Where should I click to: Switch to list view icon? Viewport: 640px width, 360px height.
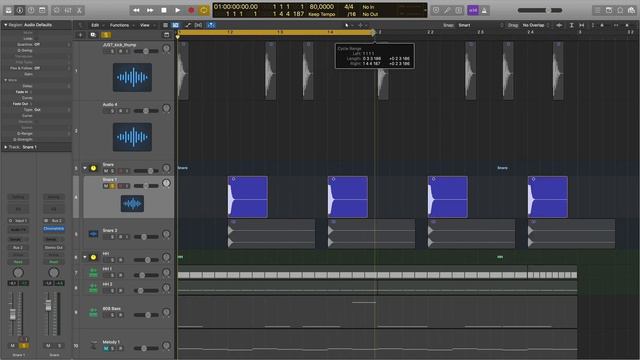pos(165,25)
